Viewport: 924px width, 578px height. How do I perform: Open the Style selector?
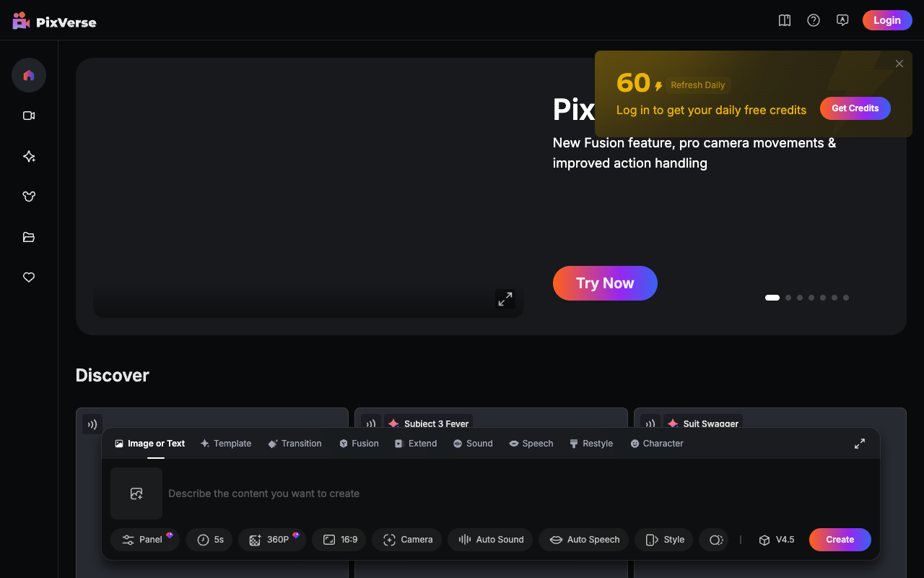(x=664, y=540)
